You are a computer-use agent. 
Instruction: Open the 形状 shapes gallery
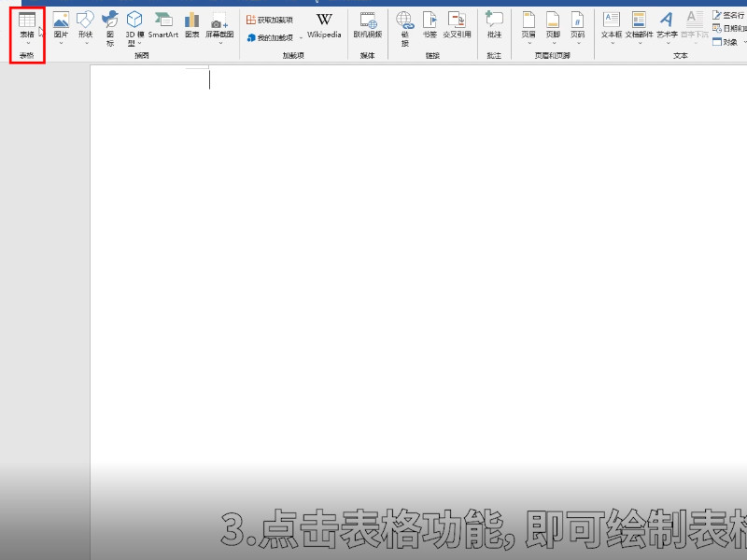85,29
